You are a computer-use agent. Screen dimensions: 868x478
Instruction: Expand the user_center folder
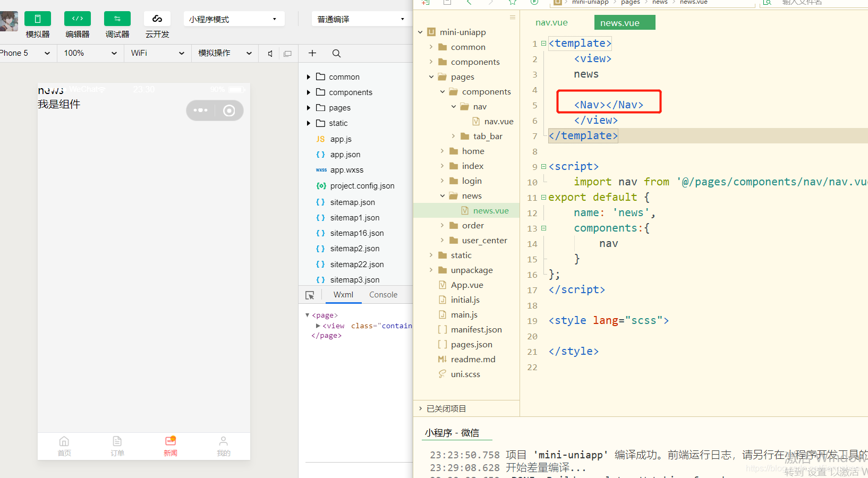pyautogui.click(x=442, y=241)
